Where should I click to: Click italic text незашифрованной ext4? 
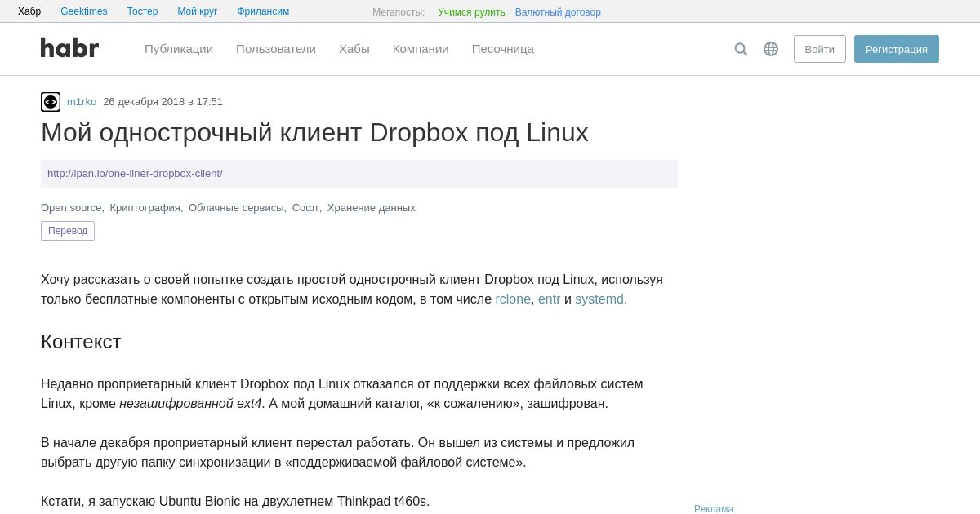click(x=190, y=404)
